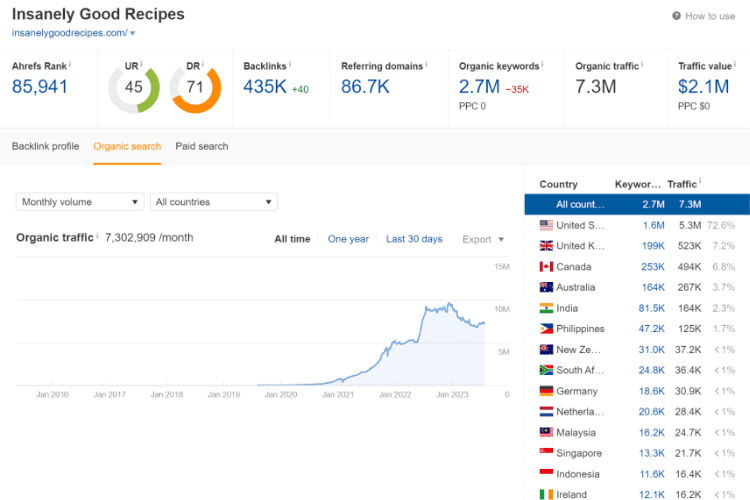Click United Kingdom keywords value 199K
The width and height of the screenshot is (750, 500).
653,246
